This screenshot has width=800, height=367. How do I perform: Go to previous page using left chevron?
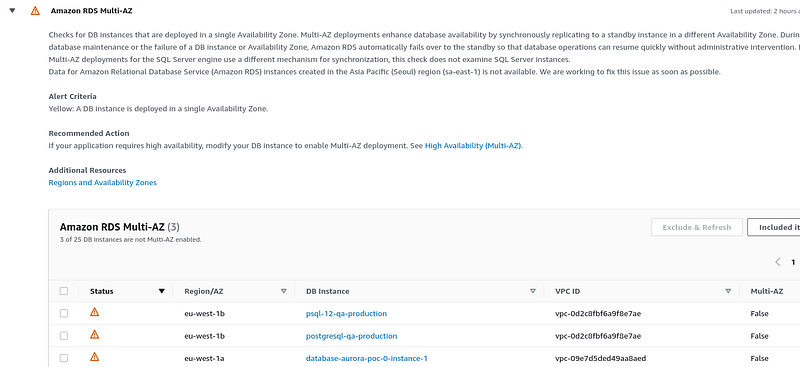pyautogui.click(x=778, y=262)
